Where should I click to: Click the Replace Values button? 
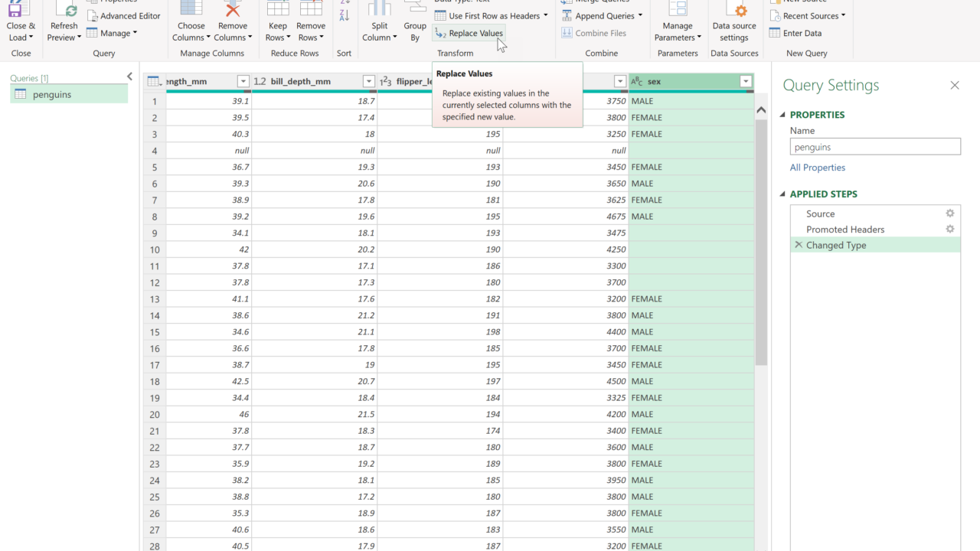[469, 33]
